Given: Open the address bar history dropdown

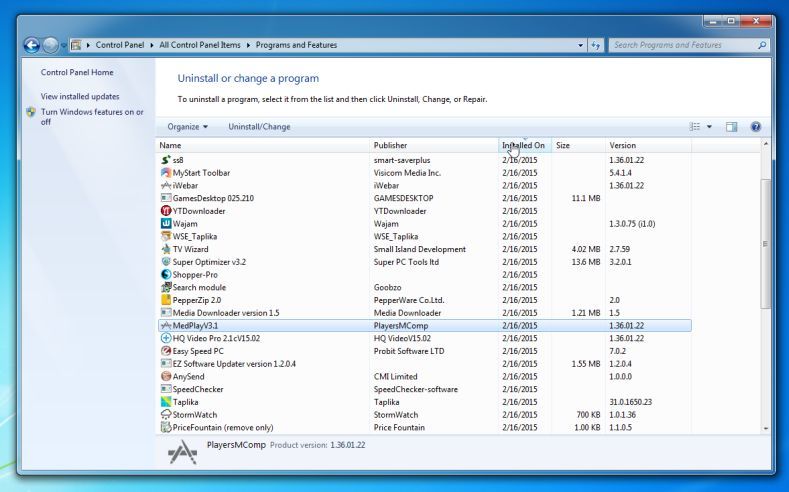Looking at the screenshot, I should pyautogui.click(x=581, y=45).
